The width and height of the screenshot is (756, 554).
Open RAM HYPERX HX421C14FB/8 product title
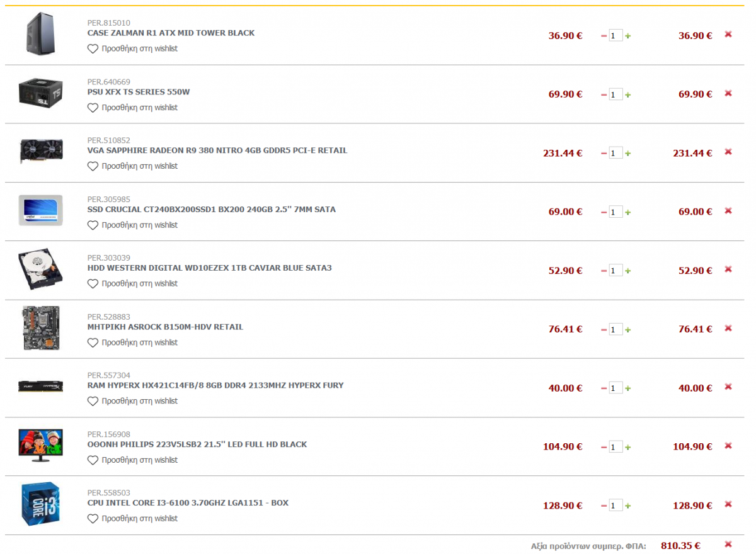215,385
